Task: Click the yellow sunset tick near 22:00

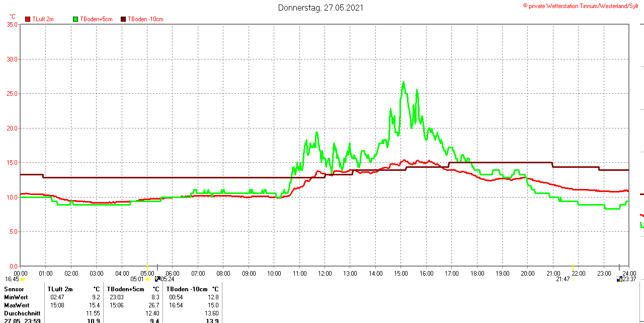Action: click(573, 266)
